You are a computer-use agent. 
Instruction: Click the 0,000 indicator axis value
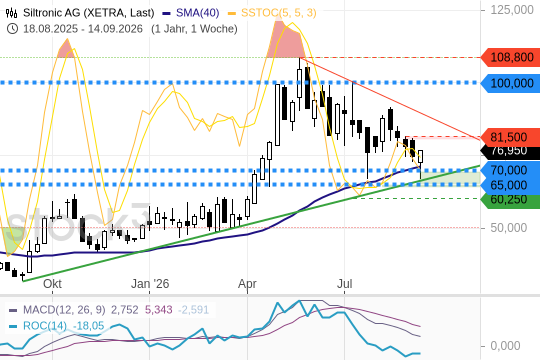[x=505, y=346]
